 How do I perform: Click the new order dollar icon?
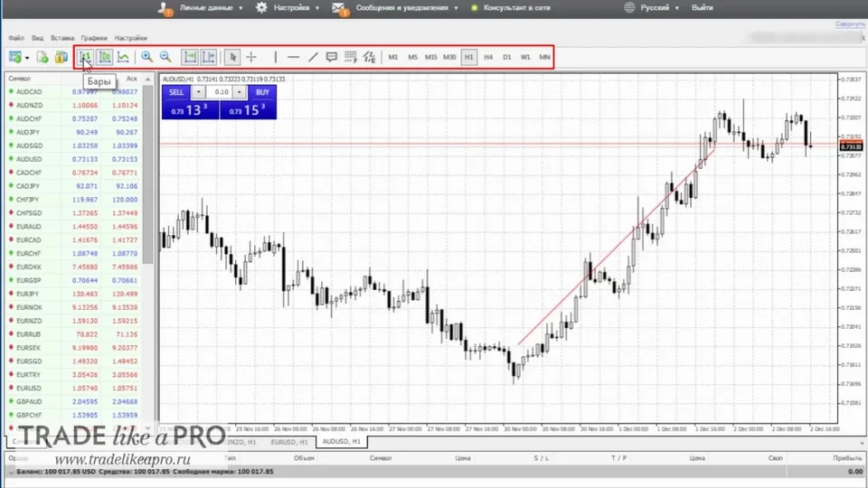point(61,57)
